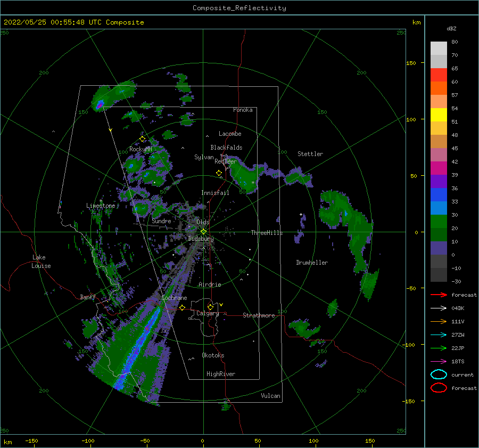The width and height of the screenshot is (479, 448).
Task: Click the -150 value on bottom axis
Action: (31, 441)
